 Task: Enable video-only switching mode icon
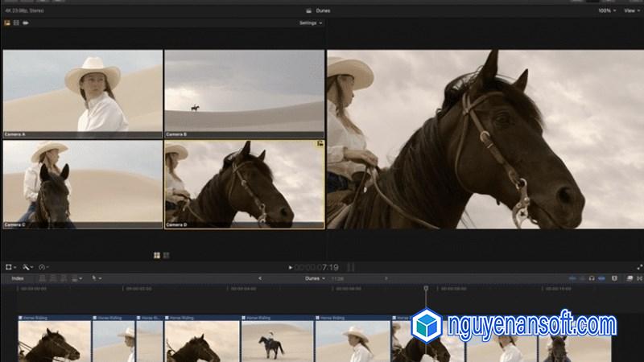click(x=16, y=23)
